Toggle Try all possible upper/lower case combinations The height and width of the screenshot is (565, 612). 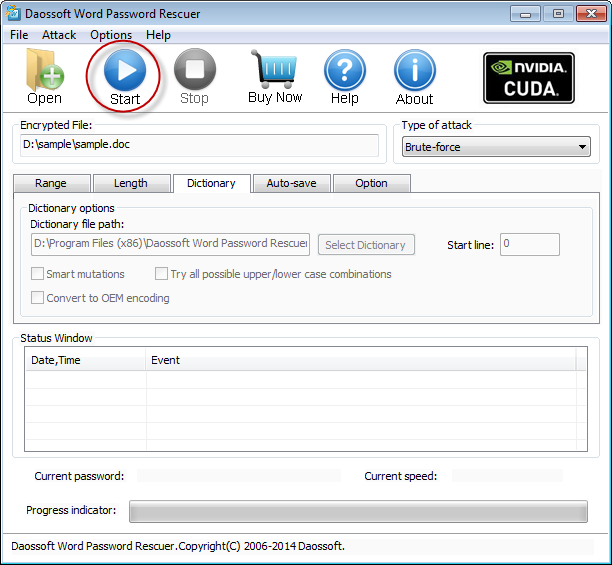click(x=161, y=274)
